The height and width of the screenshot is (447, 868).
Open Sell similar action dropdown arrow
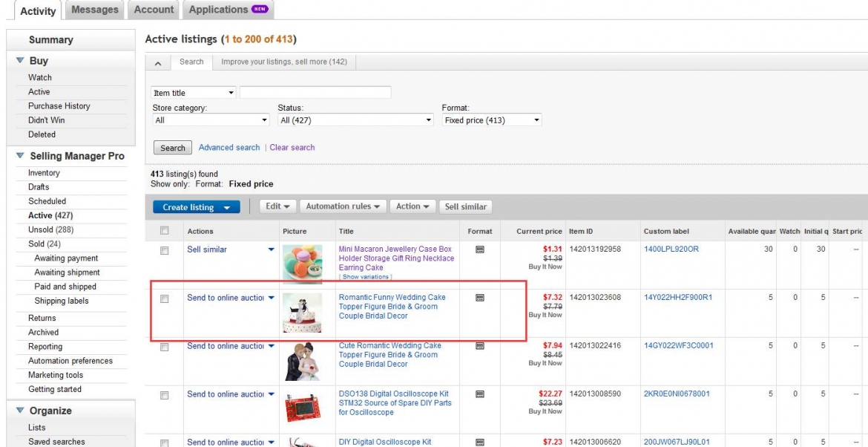point(271,250)
